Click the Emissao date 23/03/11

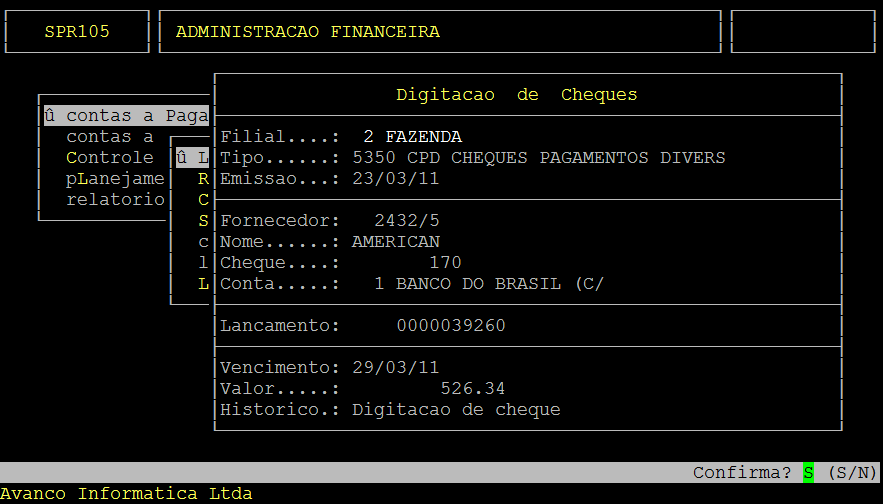pos(396,179)
